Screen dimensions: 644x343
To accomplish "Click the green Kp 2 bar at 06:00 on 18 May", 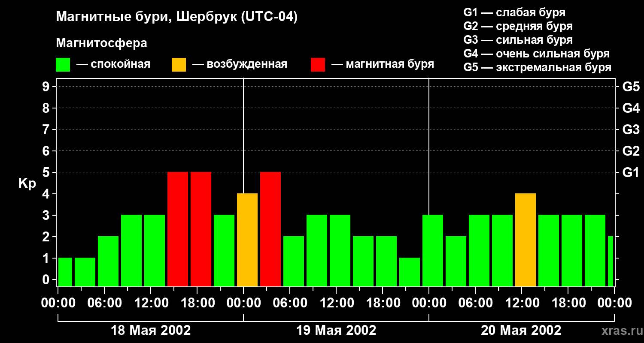I will [x=108, y=261].
